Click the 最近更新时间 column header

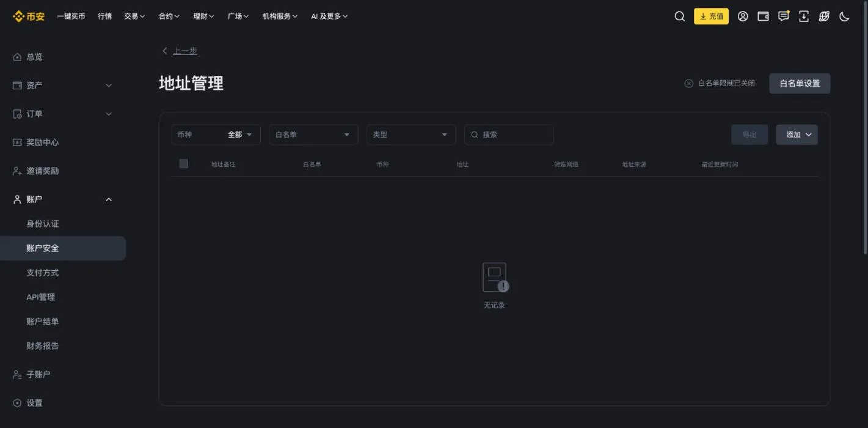pos(720,164)
